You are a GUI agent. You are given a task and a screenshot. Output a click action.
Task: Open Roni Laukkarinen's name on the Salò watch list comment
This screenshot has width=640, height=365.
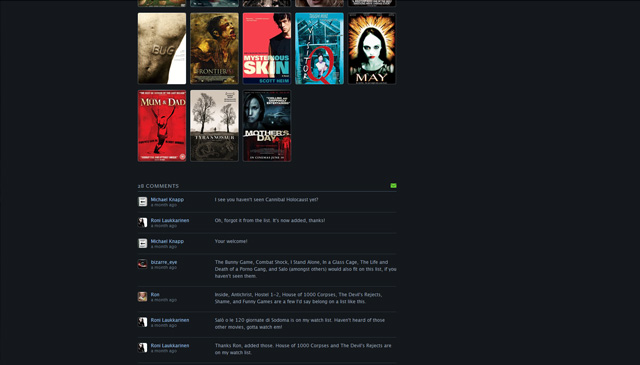(x=170, y=320)
